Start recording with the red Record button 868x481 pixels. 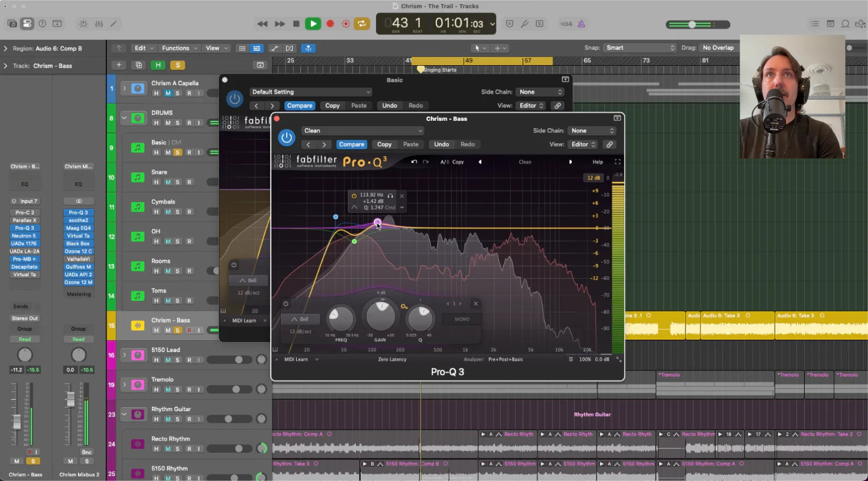point(330,24)
